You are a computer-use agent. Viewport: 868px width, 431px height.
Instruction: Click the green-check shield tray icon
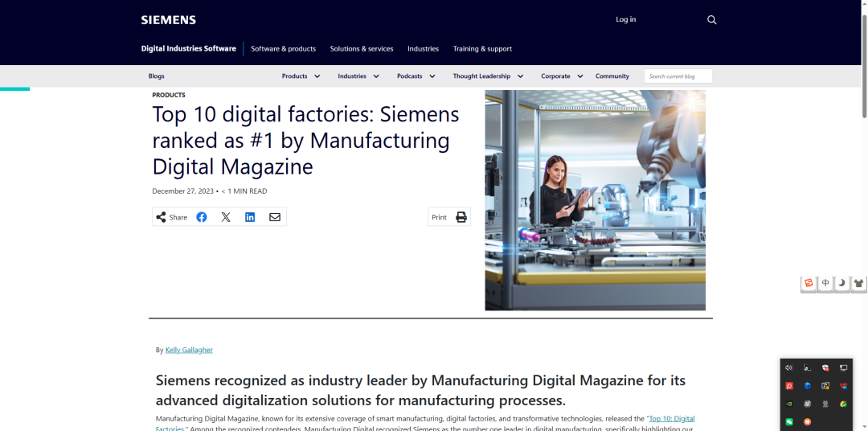tap(844, 404)
